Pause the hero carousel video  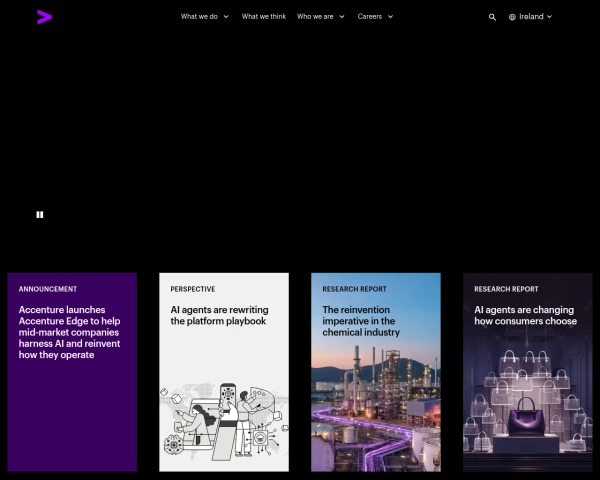coord(40,215)
